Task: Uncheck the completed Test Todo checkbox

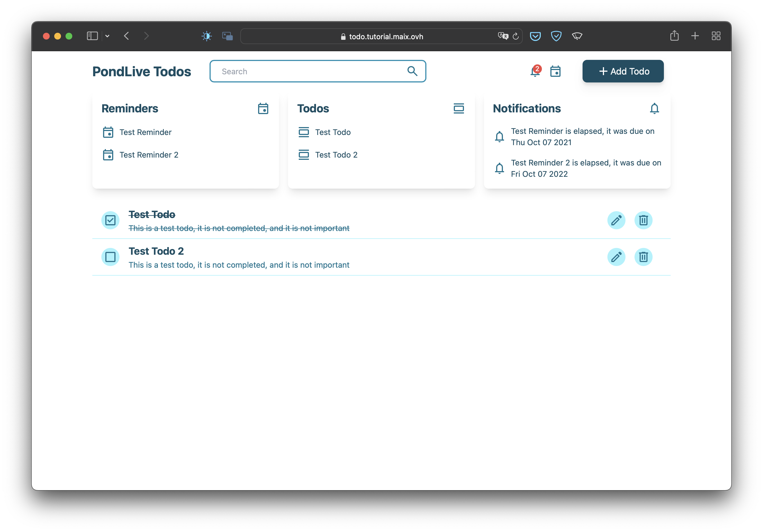Action: click(x=110, y=220)
